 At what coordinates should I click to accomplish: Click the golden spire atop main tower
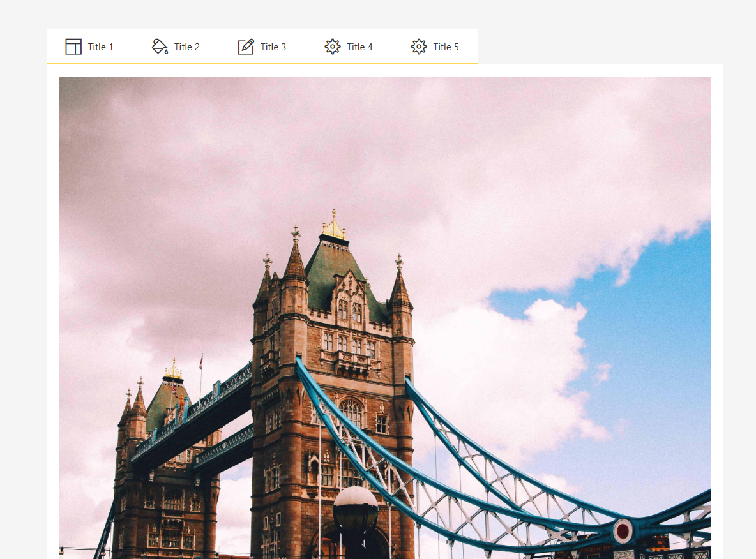tap(333, 226)
